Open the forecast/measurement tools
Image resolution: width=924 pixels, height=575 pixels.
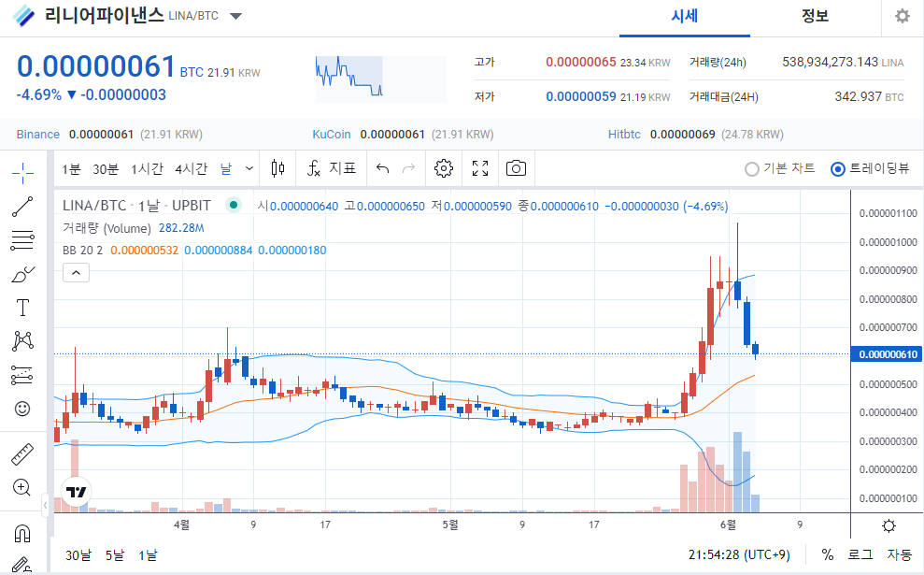pyautogui.click(x=22, y=375)
